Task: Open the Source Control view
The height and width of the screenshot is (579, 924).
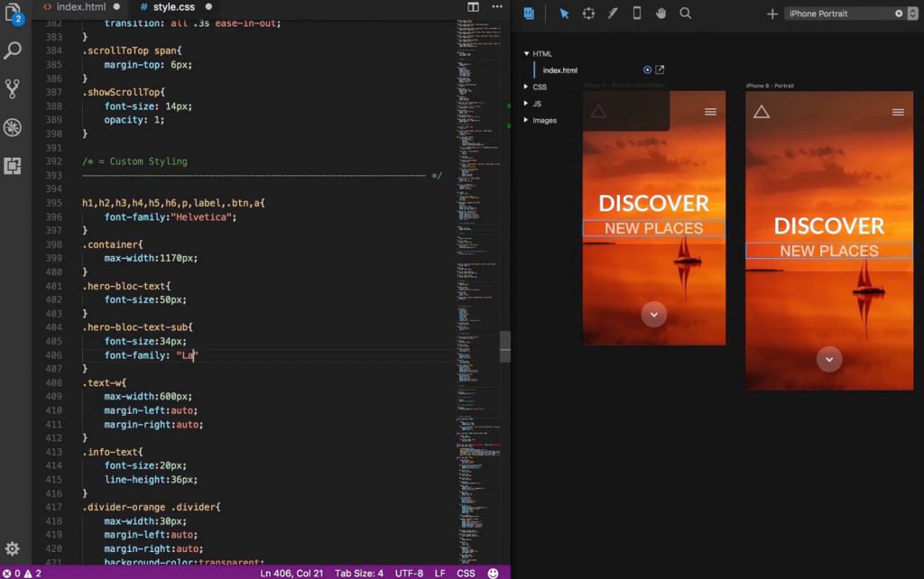Action: coord(13,88)
